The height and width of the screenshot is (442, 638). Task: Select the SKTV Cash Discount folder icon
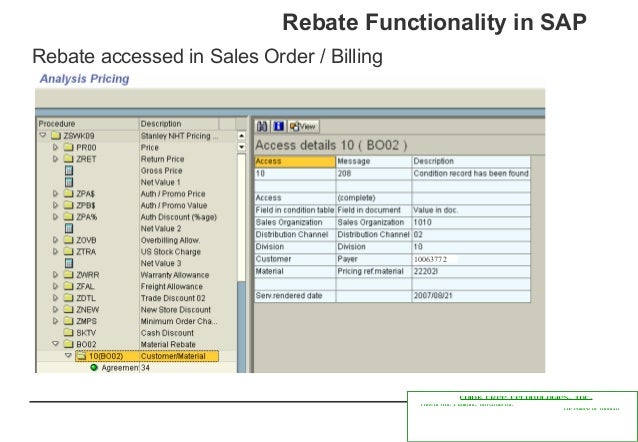point(68,333)
